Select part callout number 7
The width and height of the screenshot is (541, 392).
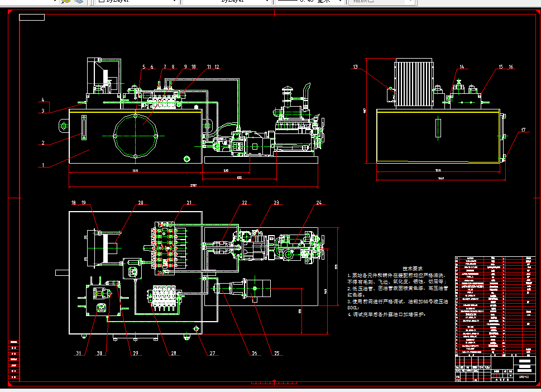point(165,67)
